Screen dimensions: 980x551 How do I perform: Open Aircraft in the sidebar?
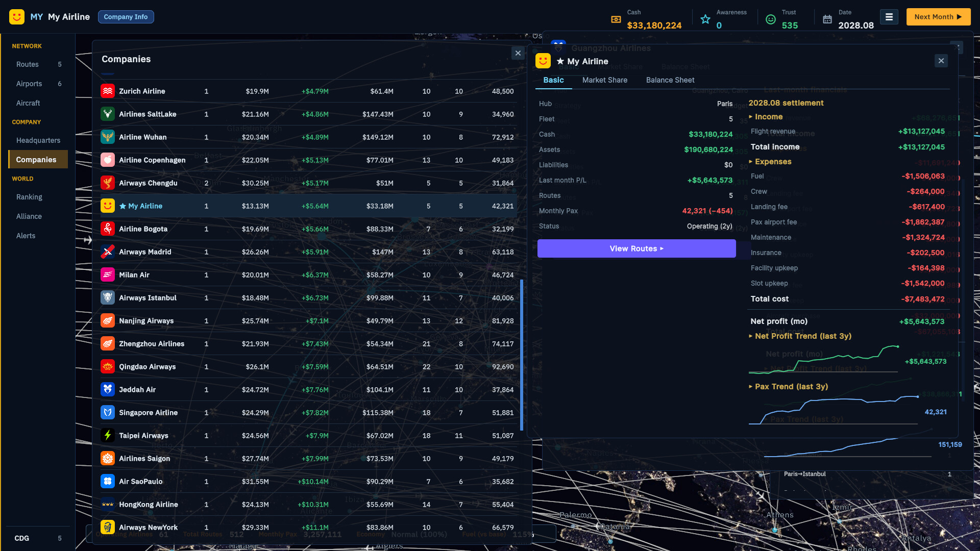(38, 103)
